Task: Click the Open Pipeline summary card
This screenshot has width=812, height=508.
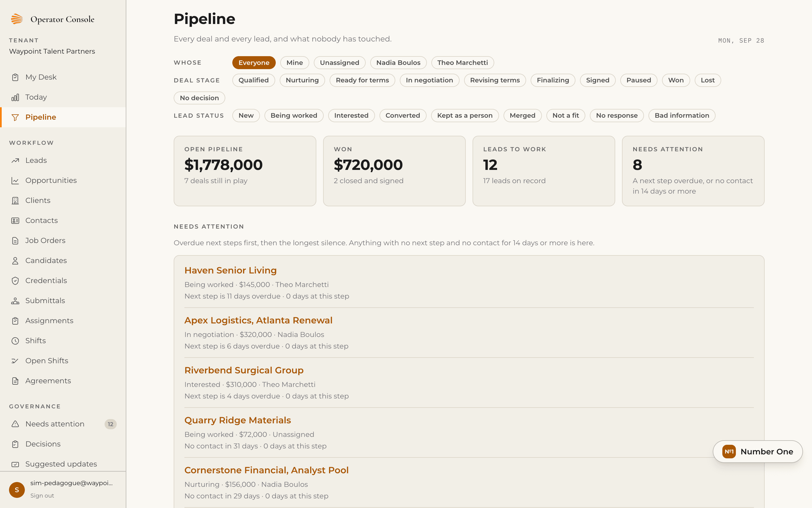Action: point(245,171)
